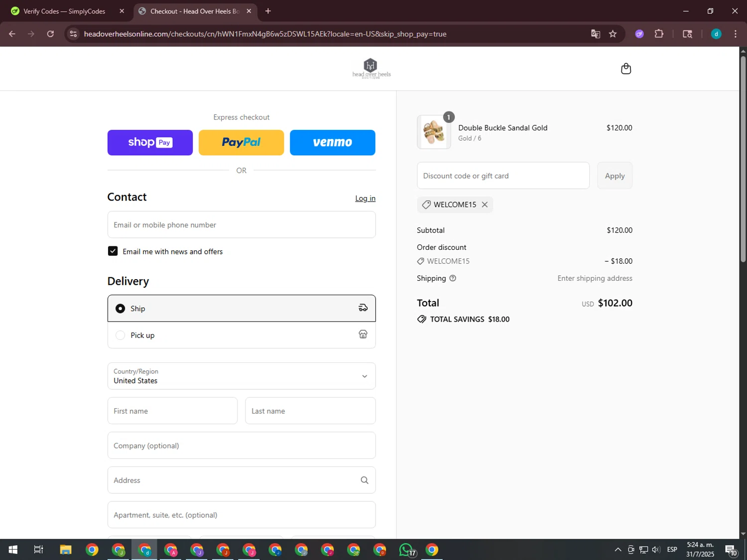Click the Discount code or gift card field
Screen dimensions: 747x560
[503, 176]
